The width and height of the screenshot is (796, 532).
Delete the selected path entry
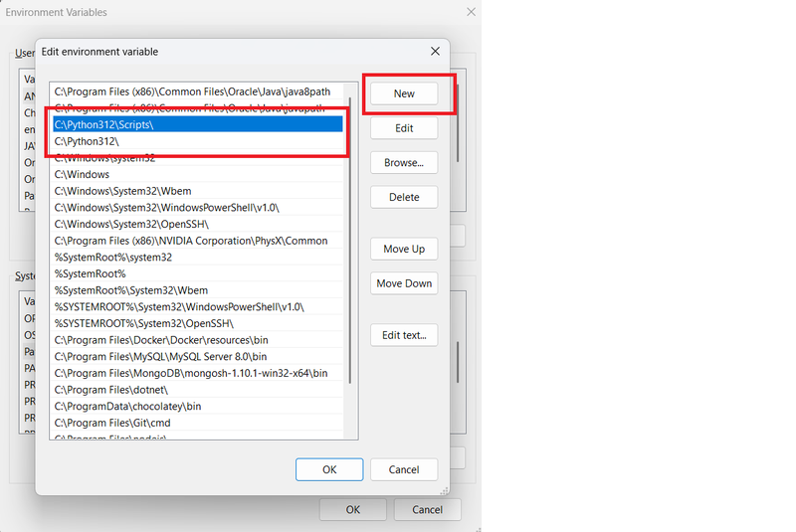click(x=404, y=197)
